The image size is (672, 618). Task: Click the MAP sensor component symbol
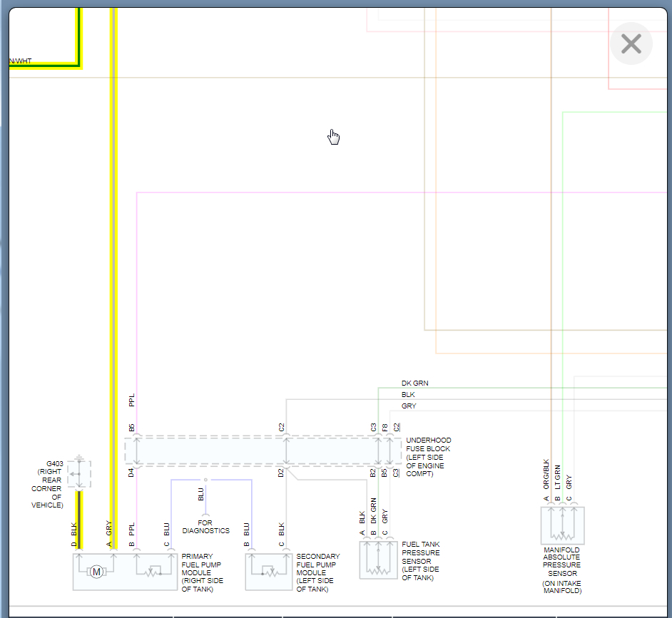pos(562,525)
